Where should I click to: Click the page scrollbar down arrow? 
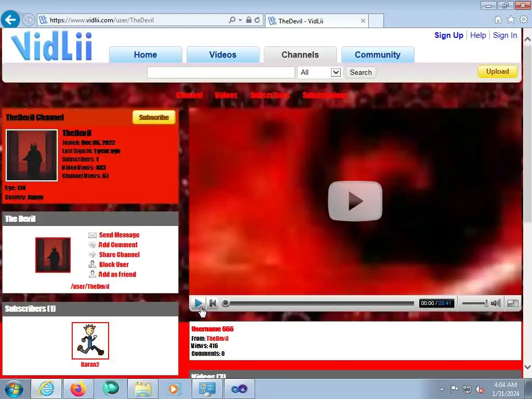click(x=527, y=367)
